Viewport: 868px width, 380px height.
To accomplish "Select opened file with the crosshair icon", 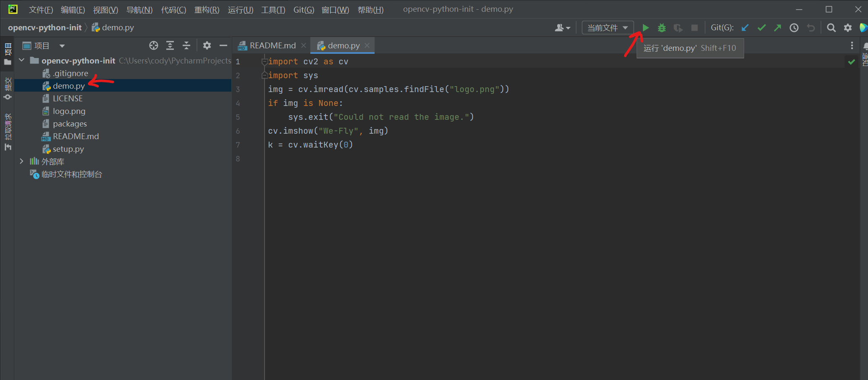I will [154, 45].
